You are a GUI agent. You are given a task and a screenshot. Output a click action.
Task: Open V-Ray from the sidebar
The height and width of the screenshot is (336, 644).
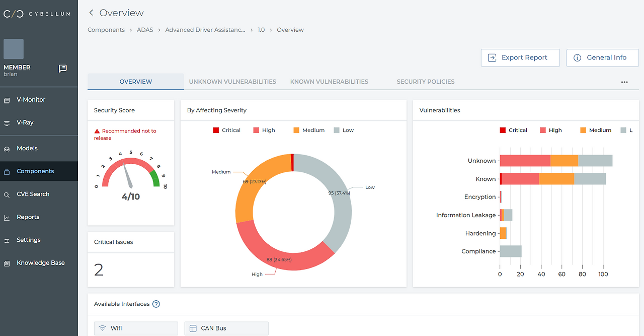coord(39,122)
